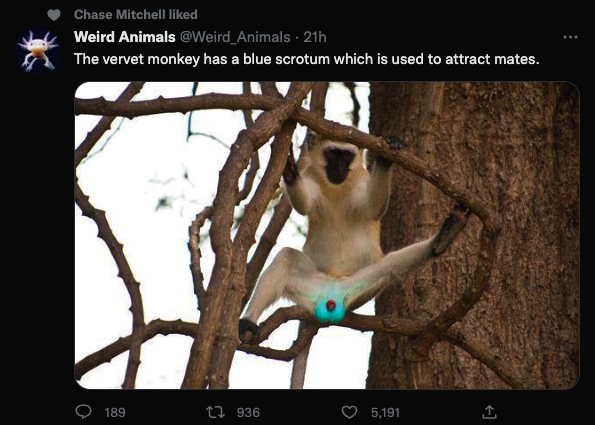Click the gray heart beside Chase Mitchell liked

coord(54,15)
